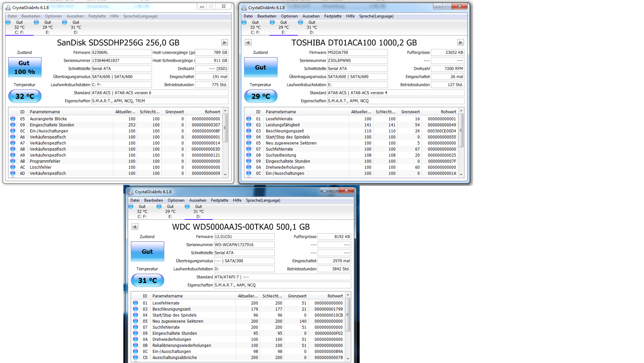This screenshot has height=363, width=644.
Task: Click status orb for Suchzeitleistung row
Action: tap(249, 155)
